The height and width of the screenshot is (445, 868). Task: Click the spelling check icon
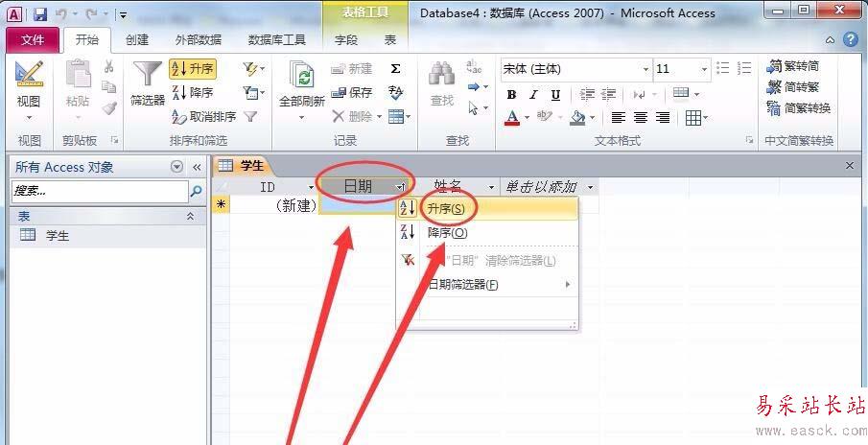tap(395, 92)
